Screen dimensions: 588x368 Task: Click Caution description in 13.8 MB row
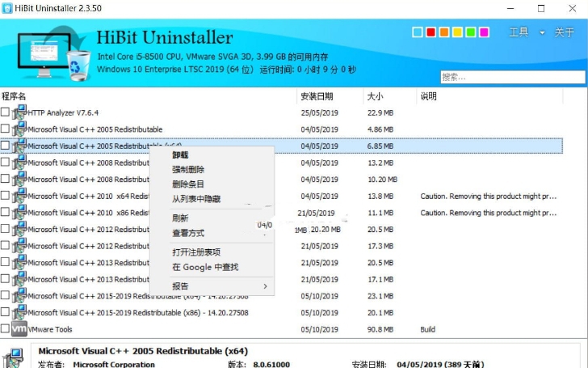(488, 196)
